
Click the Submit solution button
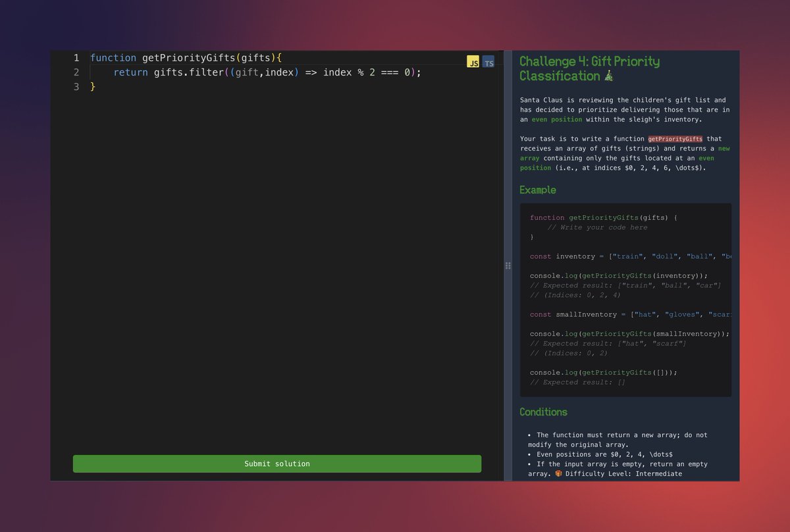pyautogui.click(x=277, y=464)
